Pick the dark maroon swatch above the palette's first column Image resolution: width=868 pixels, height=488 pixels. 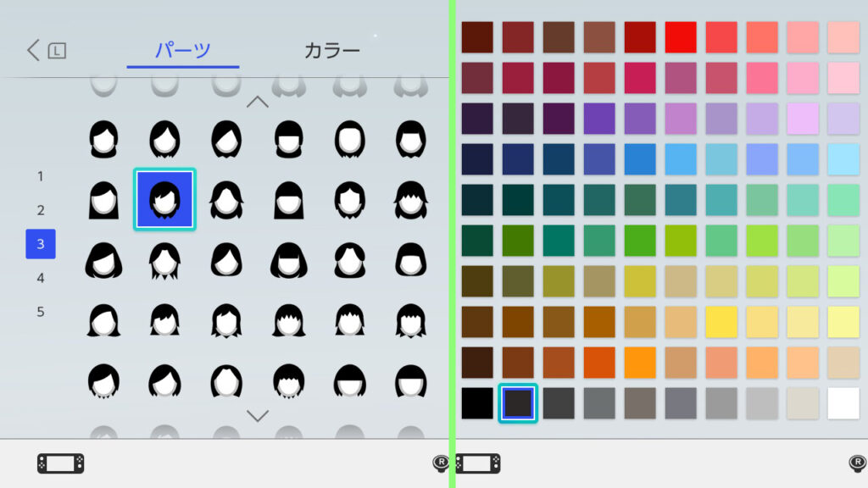click(477, 37)
